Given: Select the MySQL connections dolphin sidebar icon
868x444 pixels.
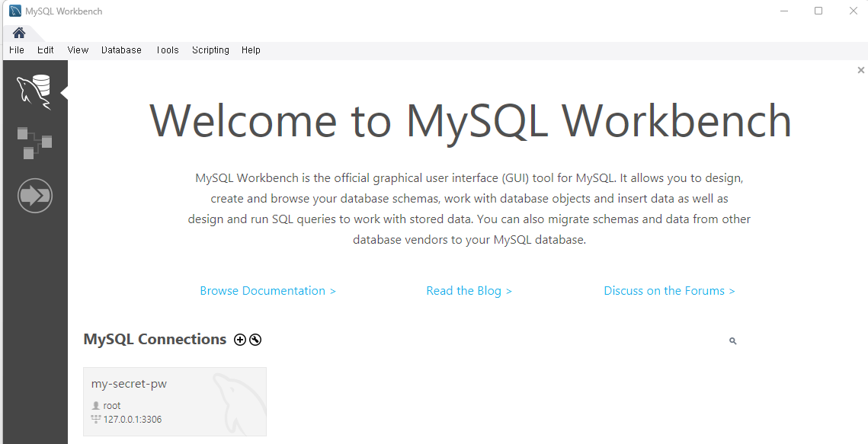Looking at the screenshot, I should [x=34, y=92].
